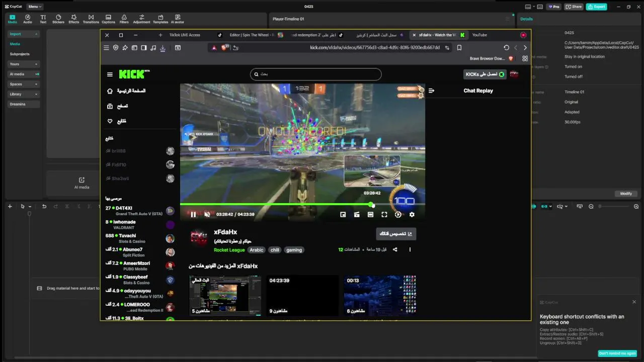Pause the Kick video

click(x=193, y=215)
